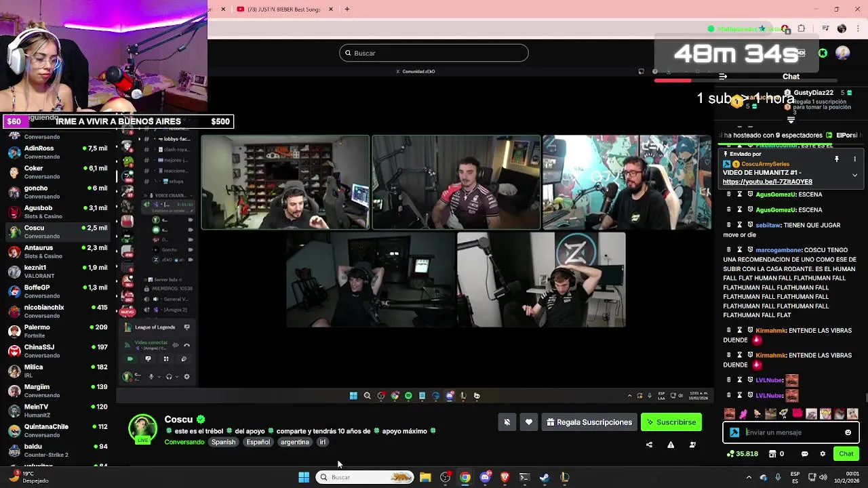Image resolution: width=868 pixels, height=488 pixels.
Task: Collapse chat with the arrow-lines icon
Action: click(x=723, y=77)
